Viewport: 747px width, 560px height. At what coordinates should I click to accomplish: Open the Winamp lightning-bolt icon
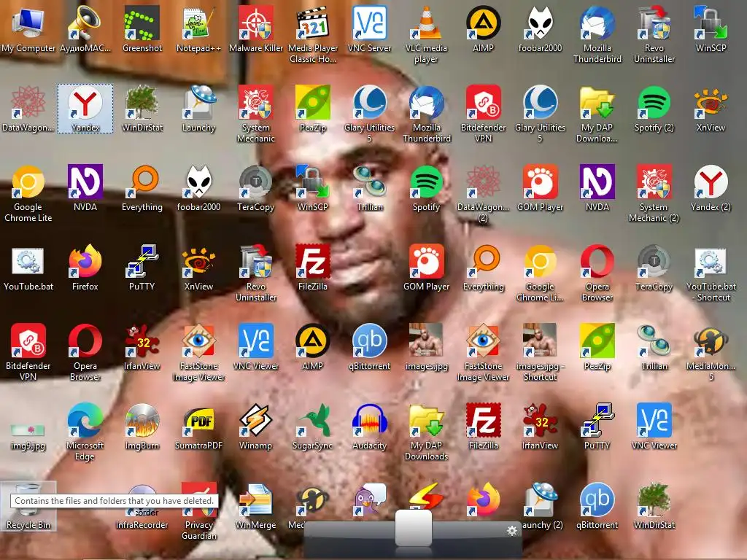click(256, 427)
